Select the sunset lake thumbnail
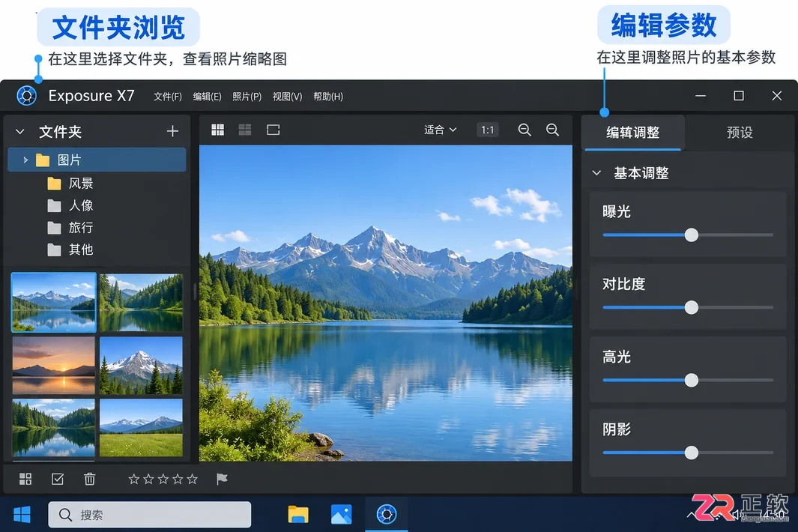798x532 pixels. [53, 365]
